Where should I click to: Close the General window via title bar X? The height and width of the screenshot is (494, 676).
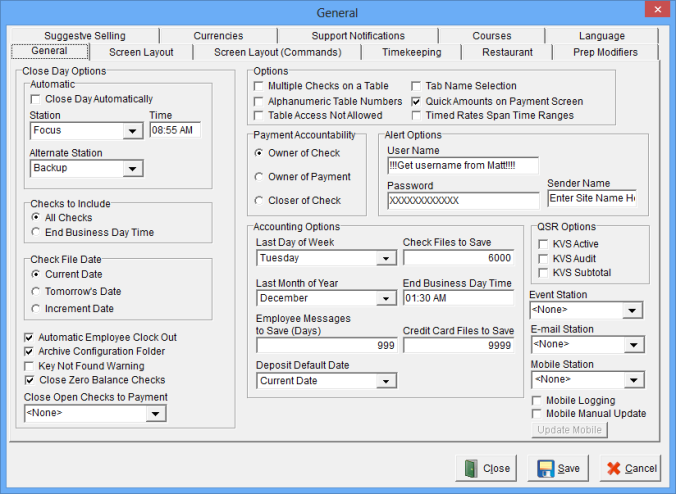pyautogui.click(x=657, y=12)
